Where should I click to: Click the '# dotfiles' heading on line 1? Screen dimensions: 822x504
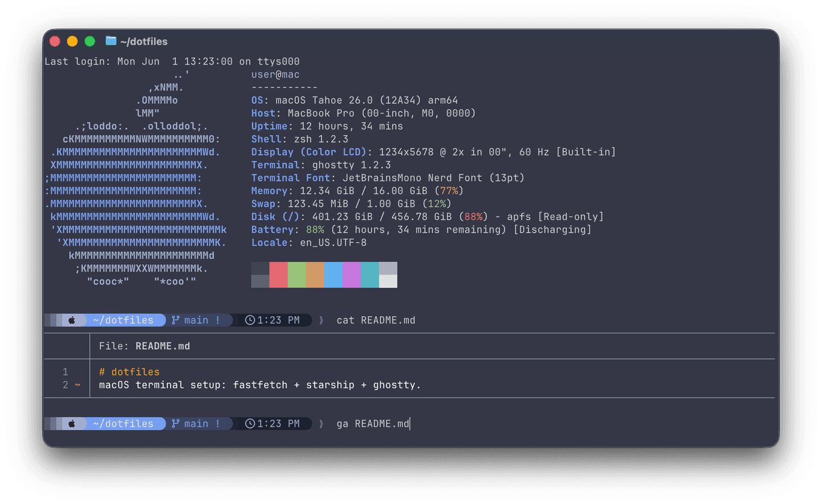[x=130, y=372]
